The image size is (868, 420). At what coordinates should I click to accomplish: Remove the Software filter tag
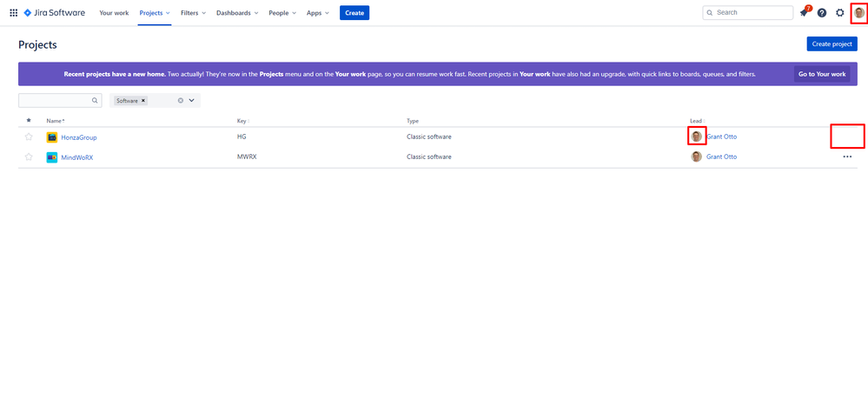pos(143,100)
